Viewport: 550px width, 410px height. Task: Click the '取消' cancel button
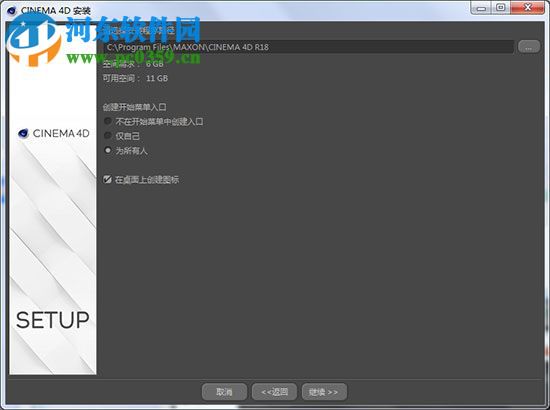coord(224,391)
